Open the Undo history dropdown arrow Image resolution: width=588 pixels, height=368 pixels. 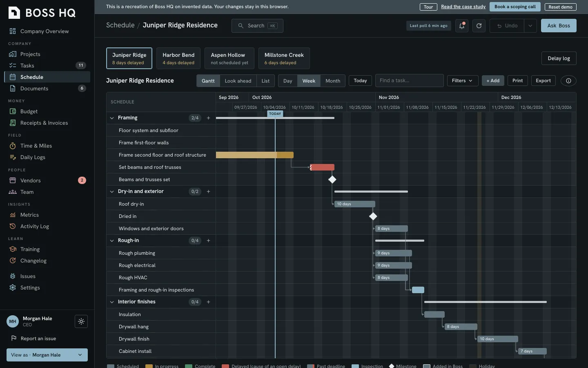[x=530, y=26]
